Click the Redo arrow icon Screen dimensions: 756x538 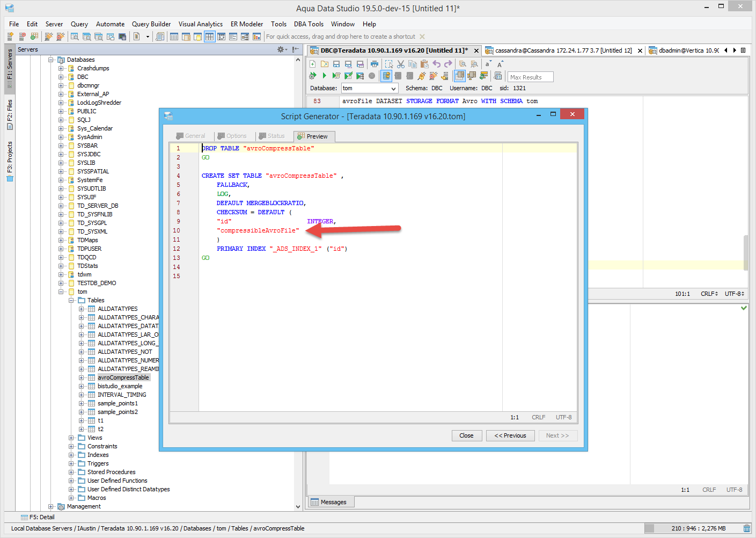449,64
